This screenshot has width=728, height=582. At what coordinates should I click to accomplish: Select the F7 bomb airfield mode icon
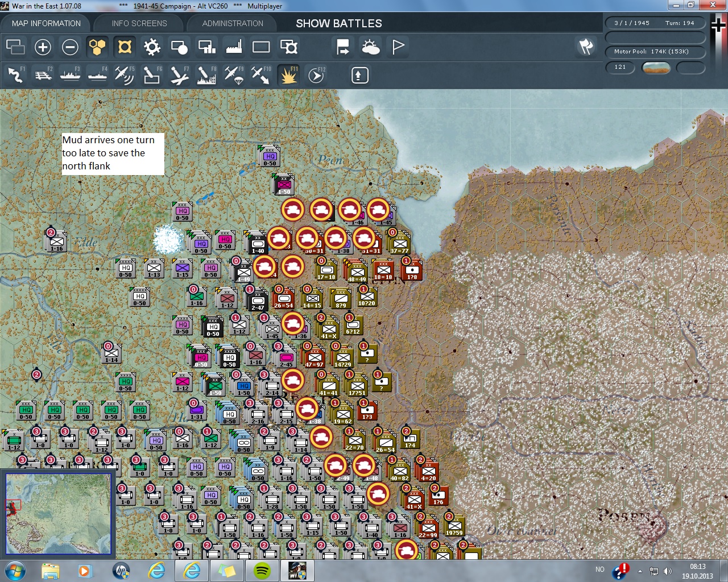pos(179,75)
